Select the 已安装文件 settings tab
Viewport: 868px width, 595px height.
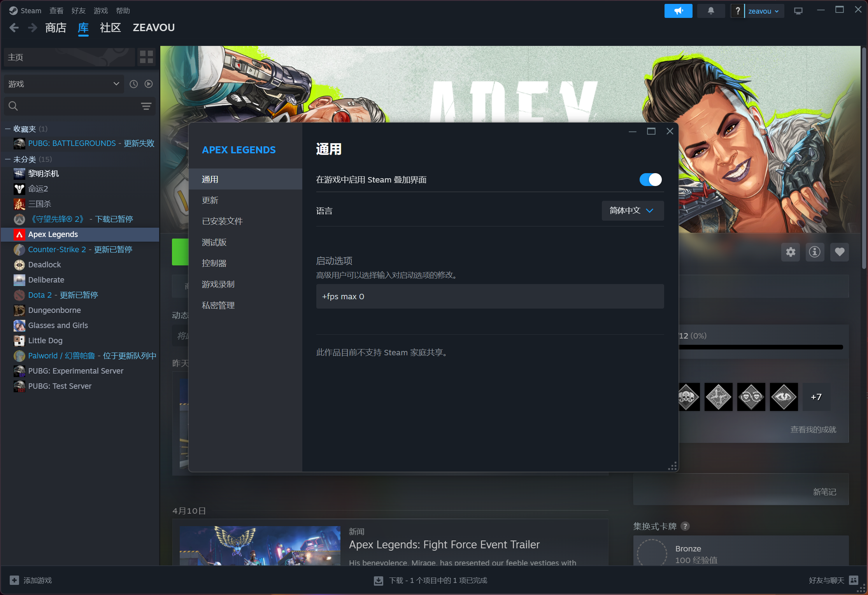pos(245,221)
